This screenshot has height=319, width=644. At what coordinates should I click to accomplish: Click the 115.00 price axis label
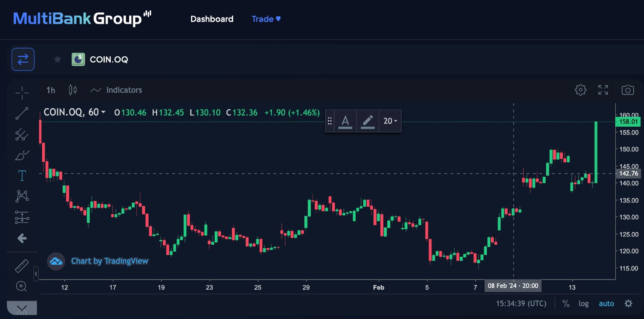[629, 268]
